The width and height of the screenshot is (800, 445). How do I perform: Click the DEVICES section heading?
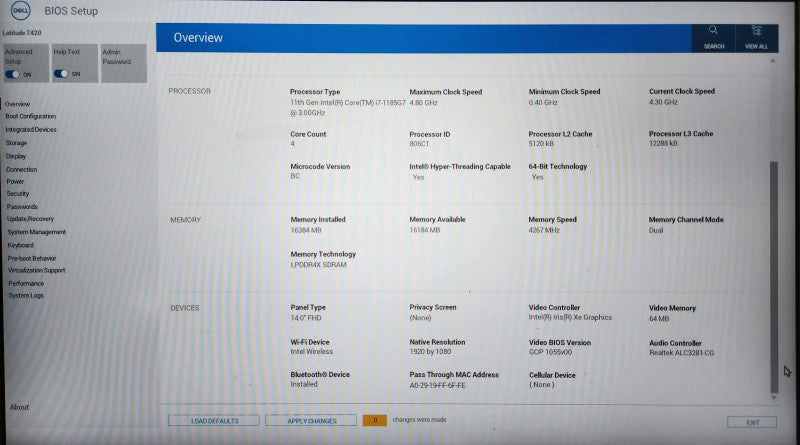pos(184,308)
